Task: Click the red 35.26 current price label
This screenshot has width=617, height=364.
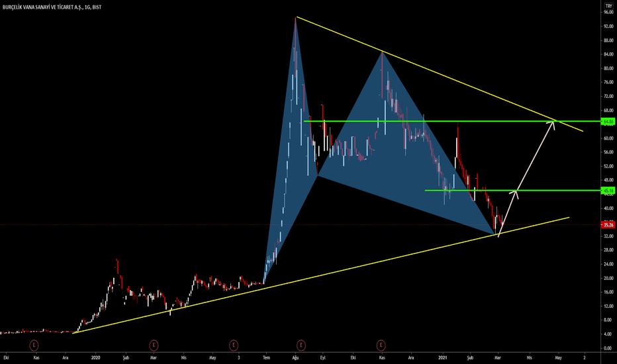Action: [x=608, y=225]
